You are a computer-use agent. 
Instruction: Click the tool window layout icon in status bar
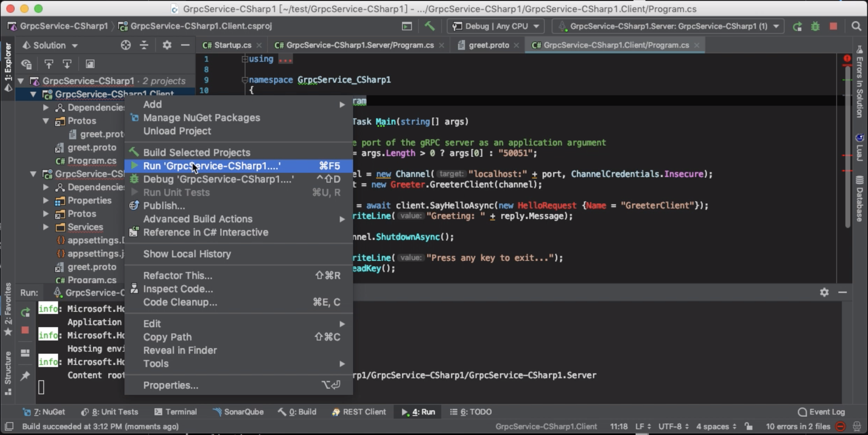click(9, 426)
